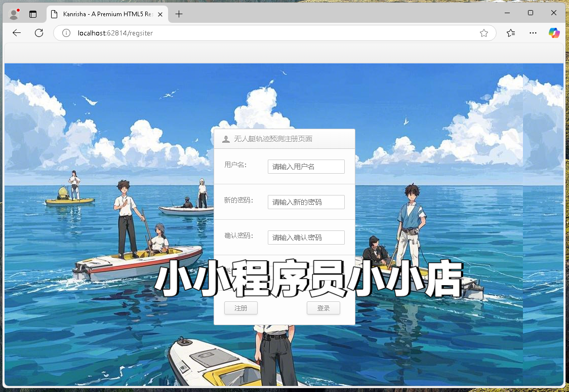Select the Kanrisha - A Premium HTML5 tab
Screen dimensions: 569x392
pyautogui.click(x=107, y=14)
